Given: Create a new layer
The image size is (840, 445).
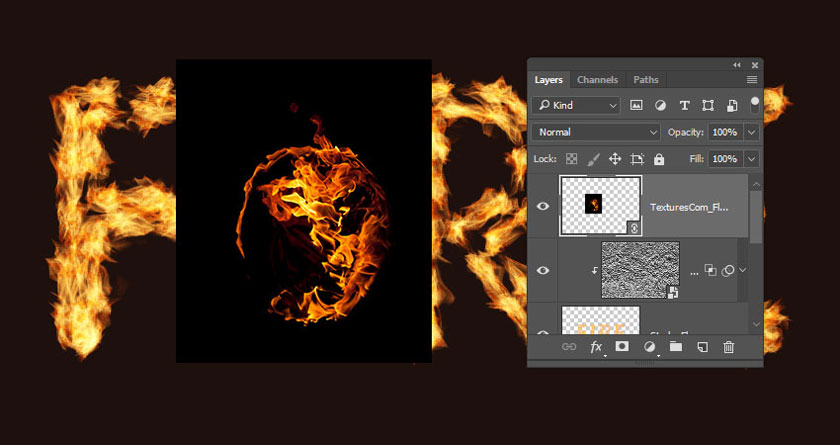Looking at the screenshot, I should [x=702, y=347].
